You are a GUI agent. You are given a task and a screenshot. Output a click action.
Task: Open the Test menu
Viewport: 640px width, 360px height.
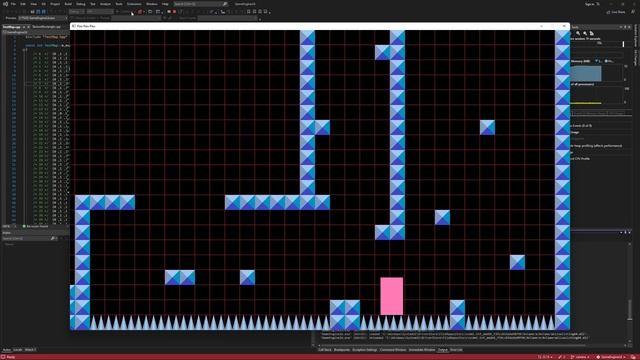93,4
